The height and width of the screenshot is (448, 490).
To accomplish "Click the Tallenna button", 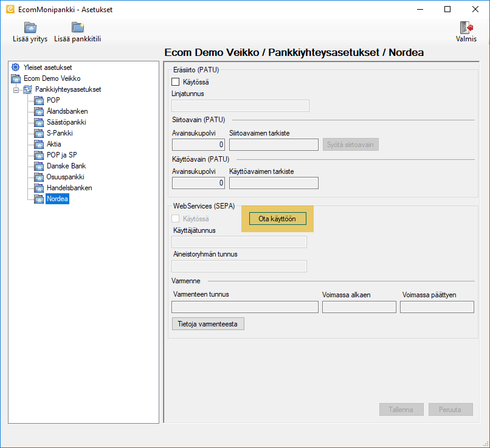I will coord(401,410).
